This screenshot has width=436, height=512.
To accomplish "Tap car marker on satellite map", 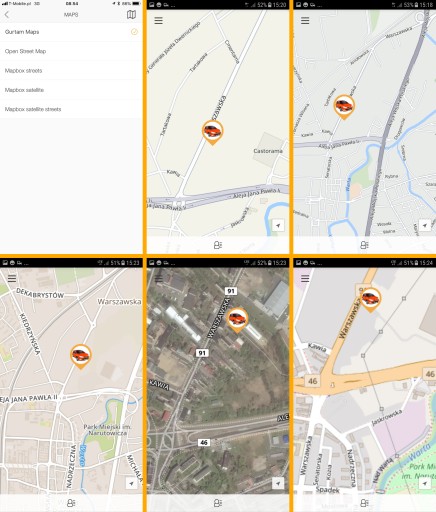I will pyautogui.click(x=237, y=320).
